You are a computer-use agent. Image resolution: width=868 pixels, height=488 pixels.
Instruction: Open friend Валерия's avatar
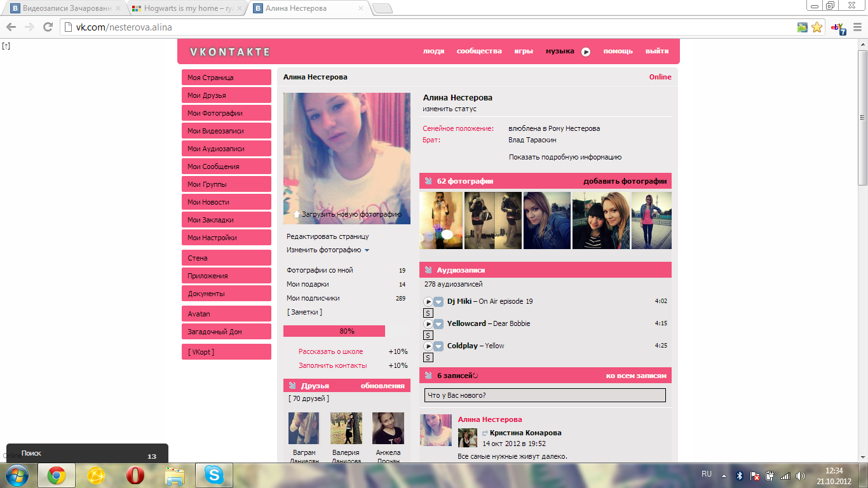click(x=346, y=428)
